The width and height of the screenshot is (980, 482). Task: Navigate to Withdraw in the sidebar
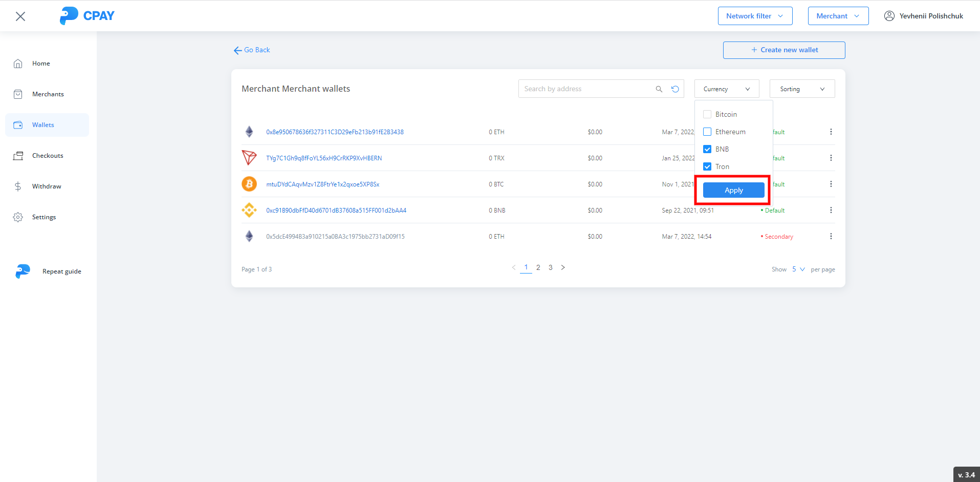click(x=46, y=186)
